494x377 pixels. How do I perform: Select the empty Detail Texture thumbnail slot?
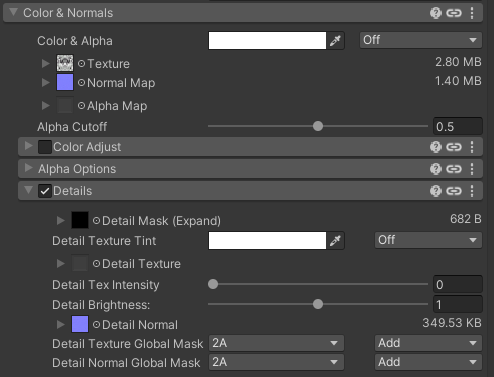(x=80, y=263)
